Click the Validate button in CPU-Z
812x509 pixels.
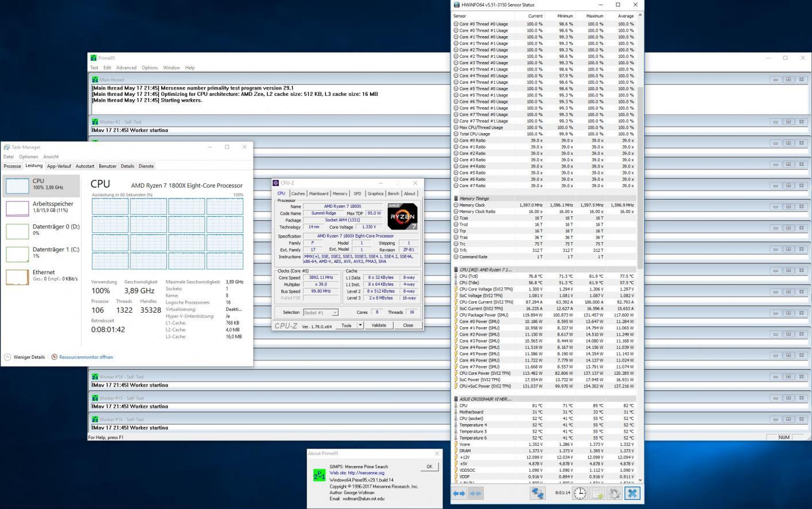379,325
